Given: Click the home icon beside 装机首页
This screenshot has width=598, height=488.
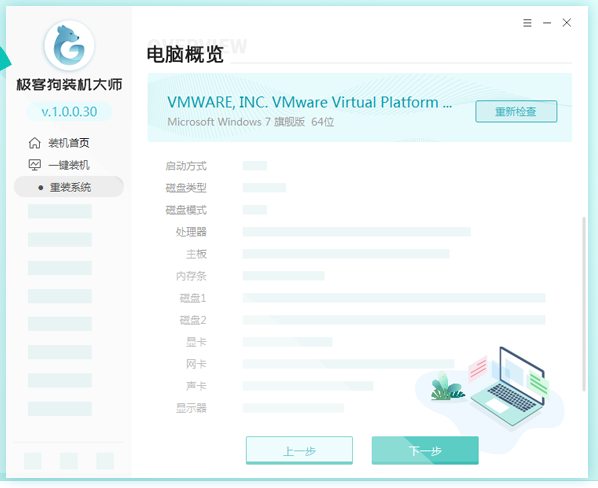Looking at the screenshot, I should (x=34, y=143).
